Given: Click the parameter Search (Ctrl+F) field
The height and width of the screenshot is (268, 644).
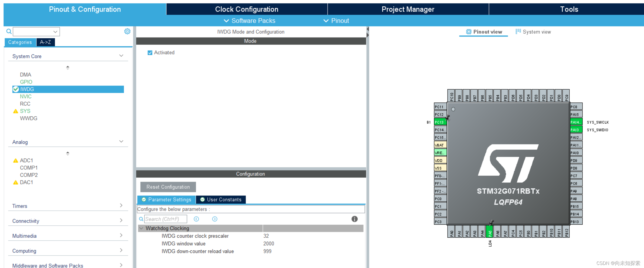Looking at the screenshot, I should tap(166, 219).
